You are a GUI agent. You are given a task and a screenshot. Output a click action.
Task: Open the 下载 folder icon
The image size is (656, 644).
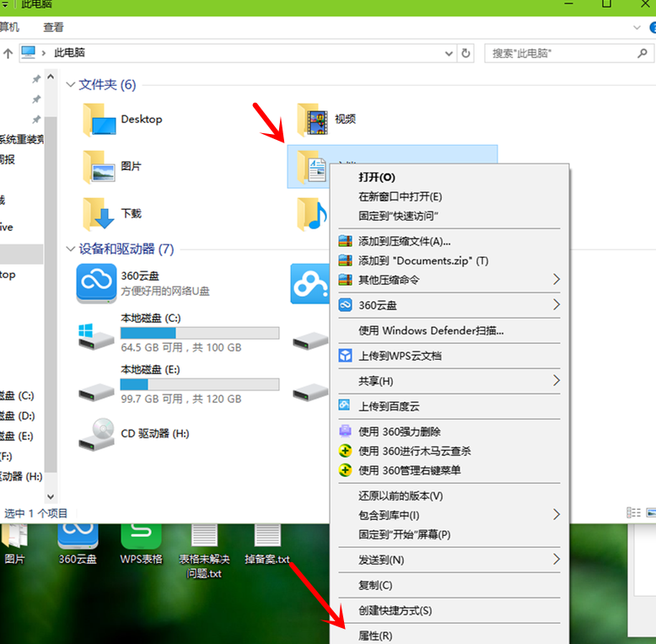point(99,214)
